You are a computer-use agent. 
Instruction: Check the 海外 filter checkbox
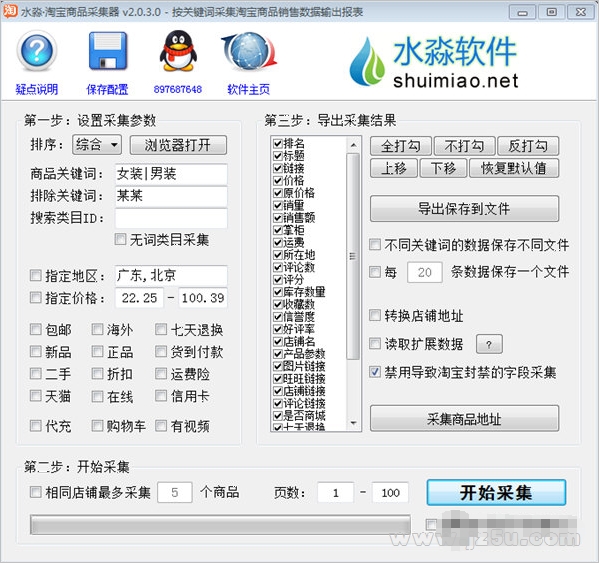tap(97, 329)
